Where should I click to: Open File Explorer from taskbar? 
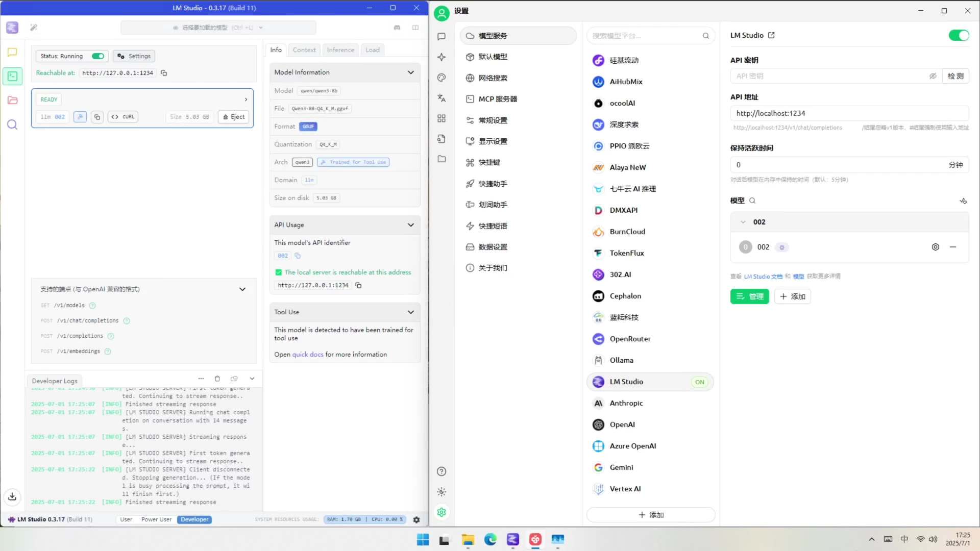click(x=468, y=540)
